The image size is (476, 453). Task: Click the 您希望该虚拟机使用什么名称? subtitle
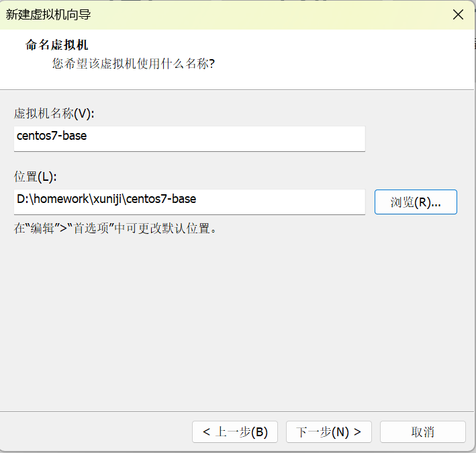[x=134, y=64]
